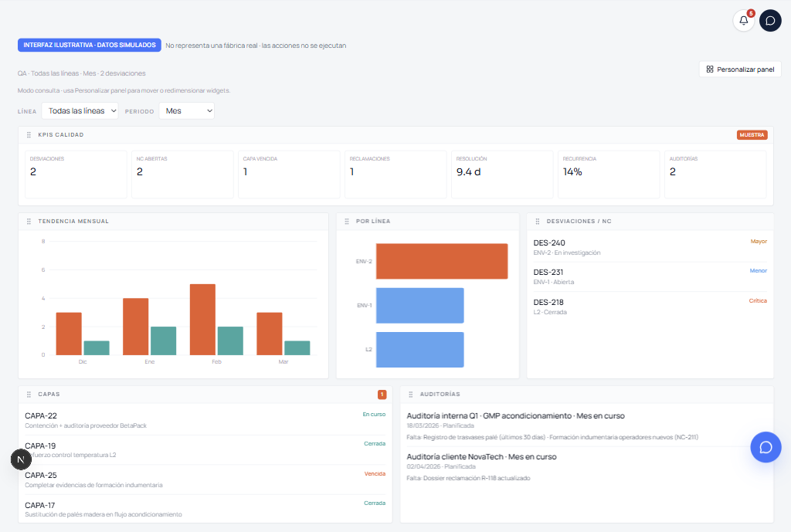
Task: Open deviation DES-240
Action: point(650,248)
